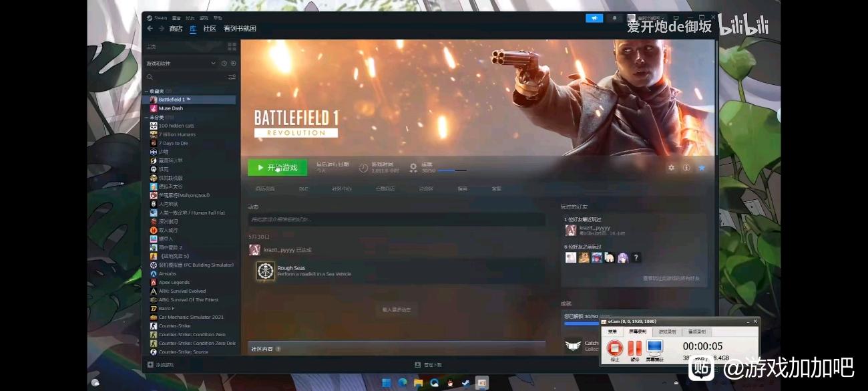This screenshot has width=868, height=391.
Task: Click the Windows Start button on taskbar
Action: [386, 383]
